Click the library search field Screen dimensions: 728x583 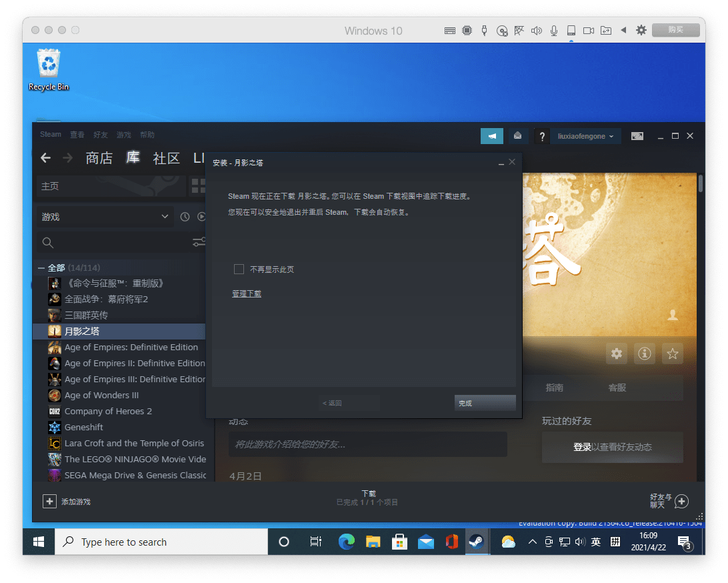tap(114, 242)
